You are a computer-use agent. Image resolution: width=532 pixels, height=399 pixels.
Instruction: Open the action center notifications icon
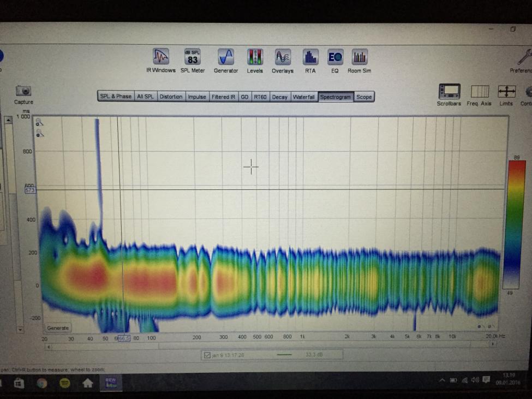point(486,380)
